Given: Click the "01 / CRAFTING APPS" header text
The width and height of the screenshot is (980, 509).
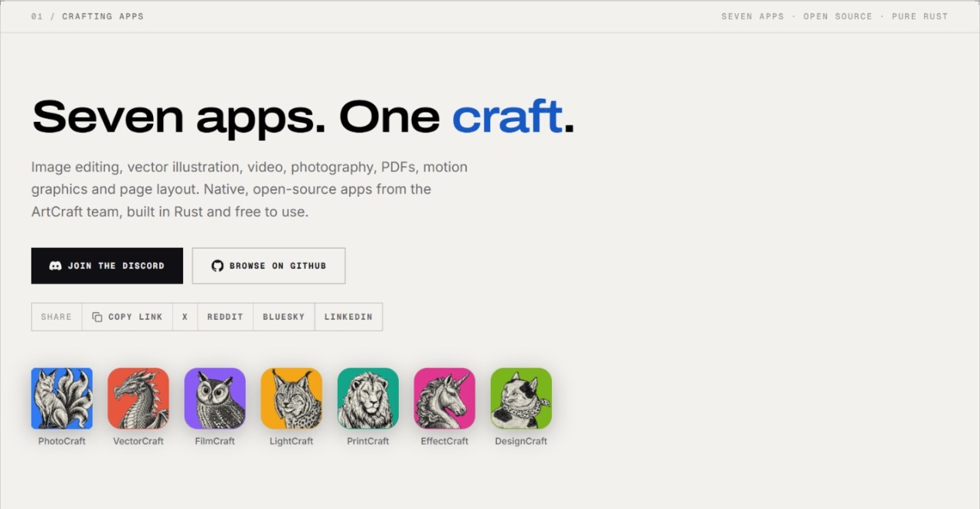Looking at the screenshot, I should pos(87,16).
